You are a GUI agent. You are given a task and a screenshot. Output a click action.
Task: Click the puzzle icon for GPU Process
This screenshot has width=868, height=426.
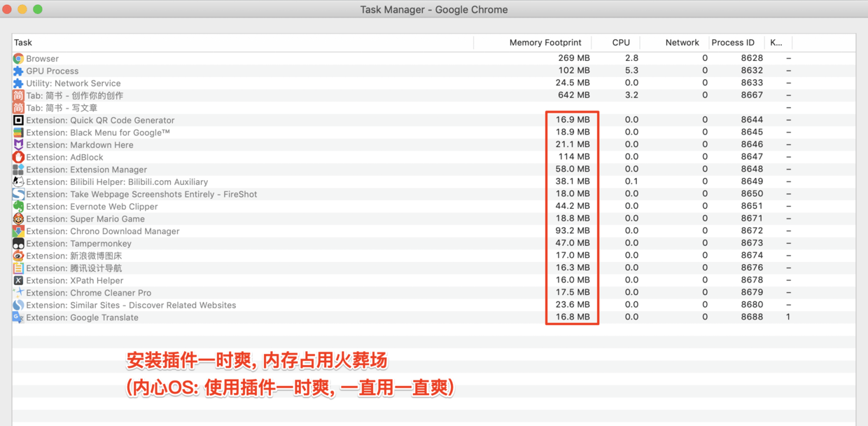pos(18,71)
